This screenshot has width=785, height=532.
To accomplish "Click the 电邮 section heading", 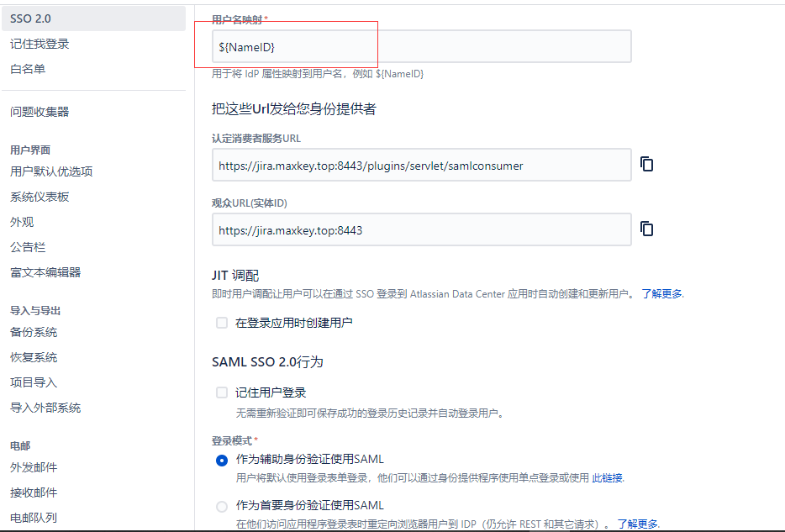I will [x=20, y=446].
